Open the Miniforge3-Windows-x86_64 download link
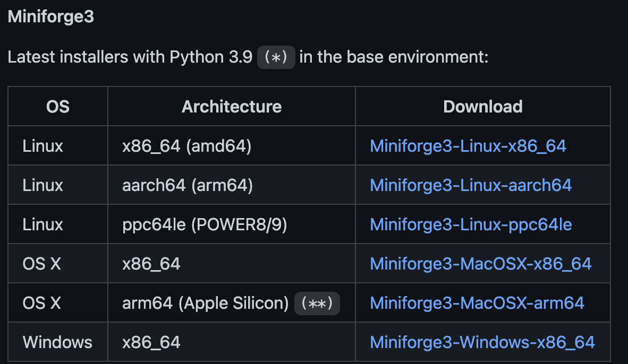The image size is (628, 364). 482,342
